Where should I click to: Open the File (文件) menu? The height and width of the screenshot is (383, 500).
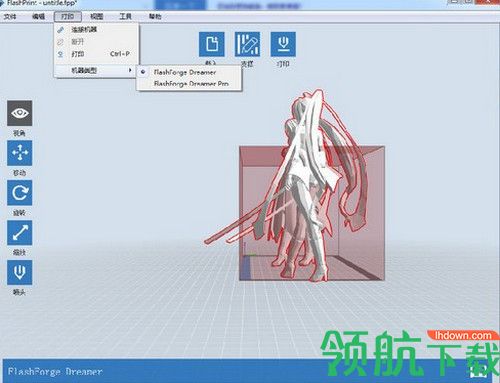point(10,16)
